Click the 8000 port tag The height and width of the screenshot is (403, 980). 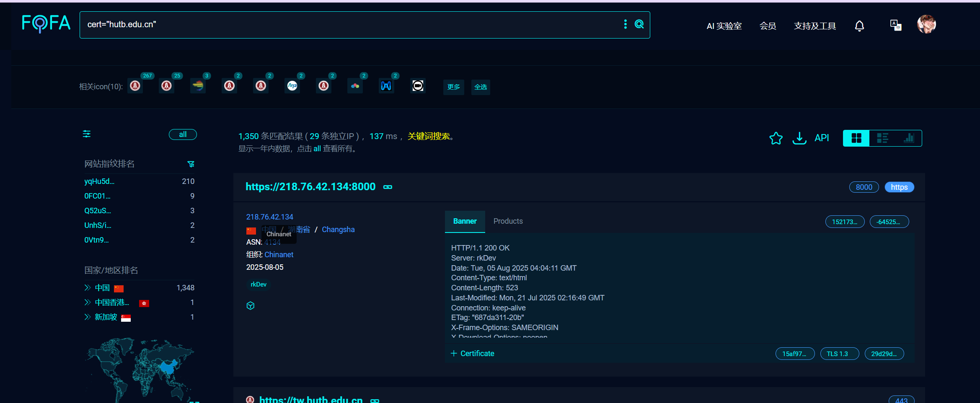coord(864,187)
